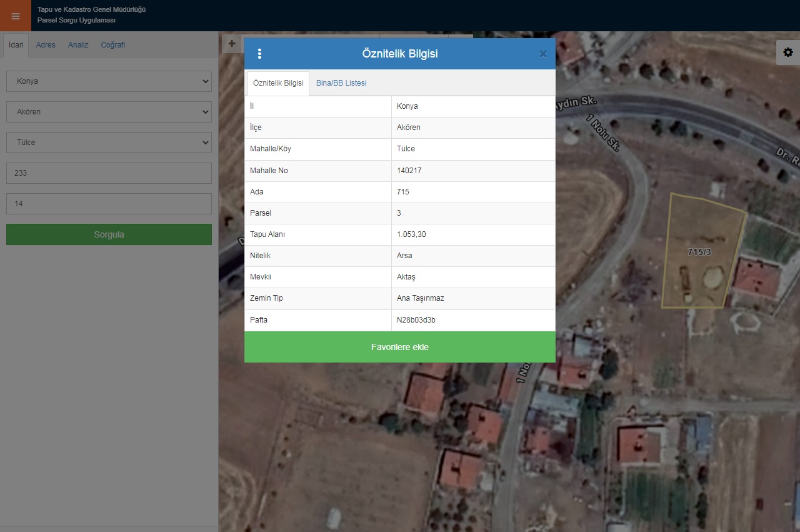
Task: Open the Analiz tab
Action: (78, 45)
